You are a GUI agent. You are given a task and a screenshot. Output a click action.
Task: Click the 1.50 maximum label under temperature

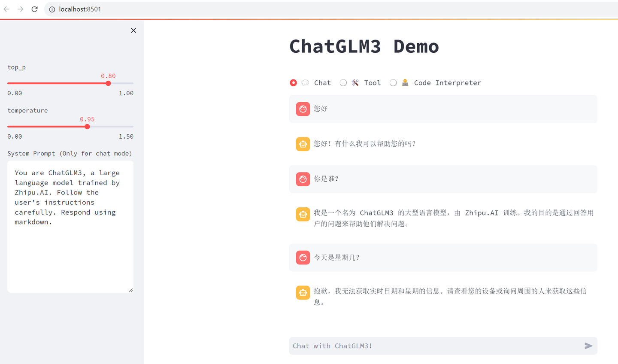(x=126, y=136)
